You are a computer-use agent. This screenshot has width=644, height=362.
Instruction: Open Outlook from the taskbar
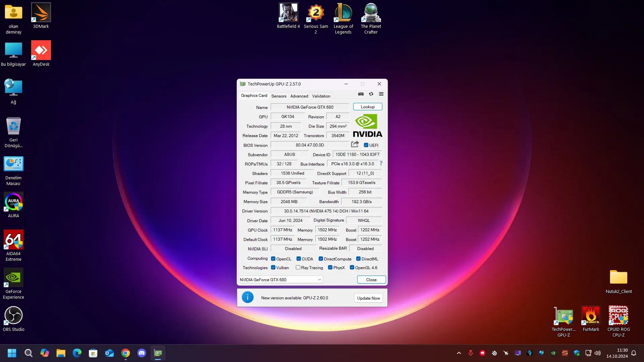coord(109,353)
